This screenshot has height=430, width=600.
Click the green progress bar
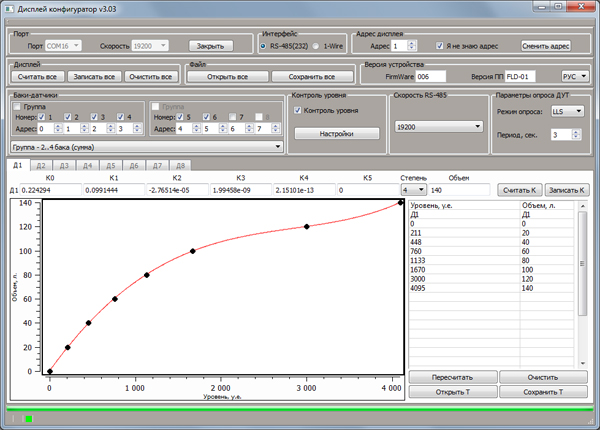click(300, 409)
